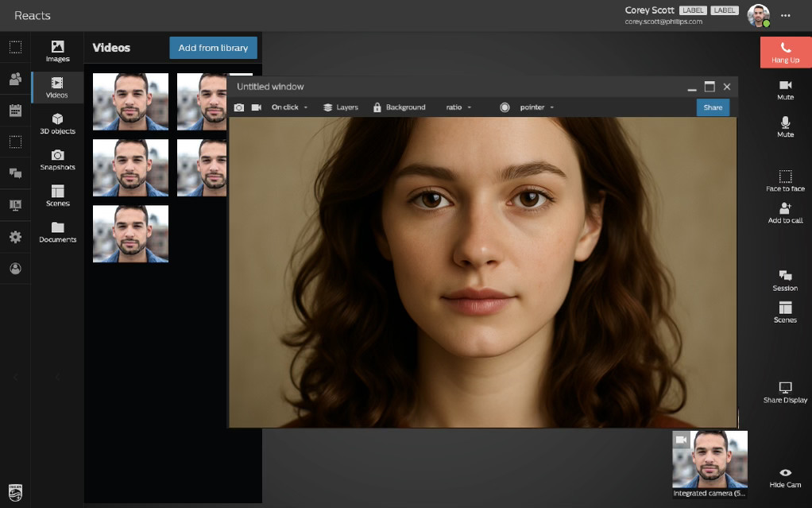
Task: Open the calendar icon in far-left bar
Action: 16,110
